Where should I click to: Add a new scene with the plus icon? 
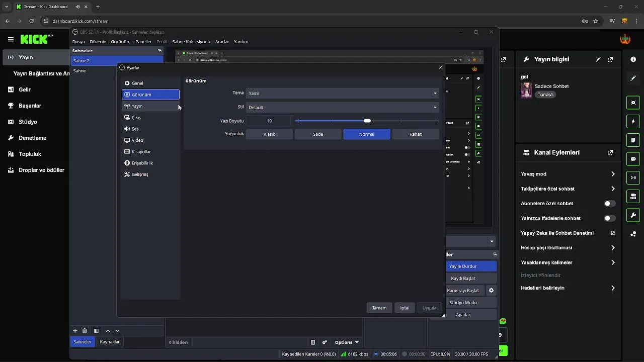pos(75,331)
